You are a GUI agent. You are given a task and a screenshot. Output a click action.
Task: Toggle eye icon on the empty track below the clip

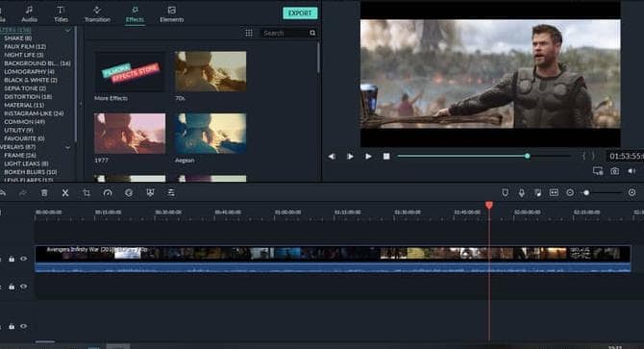[24, 287]
